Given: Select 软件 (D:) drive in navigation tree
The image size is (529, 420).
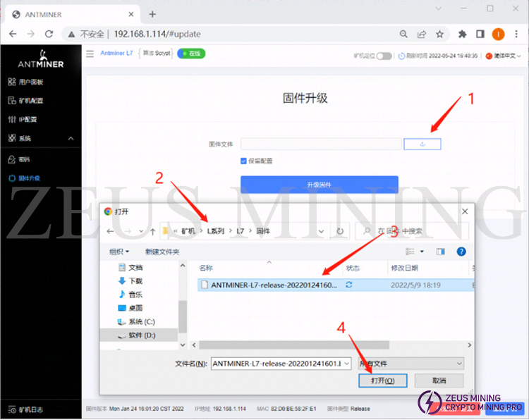Looking at the screenshot, I should pos(140,335).
